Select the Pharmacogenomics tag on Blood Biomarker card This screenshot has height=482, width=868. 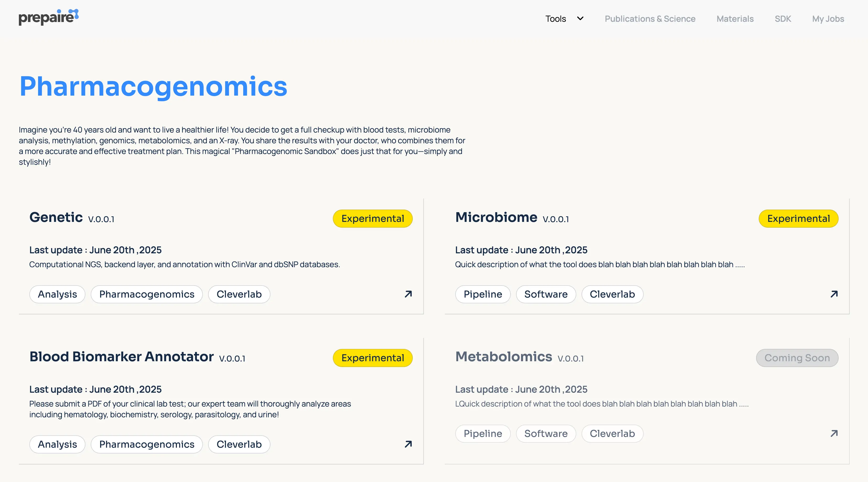[147, 444]
